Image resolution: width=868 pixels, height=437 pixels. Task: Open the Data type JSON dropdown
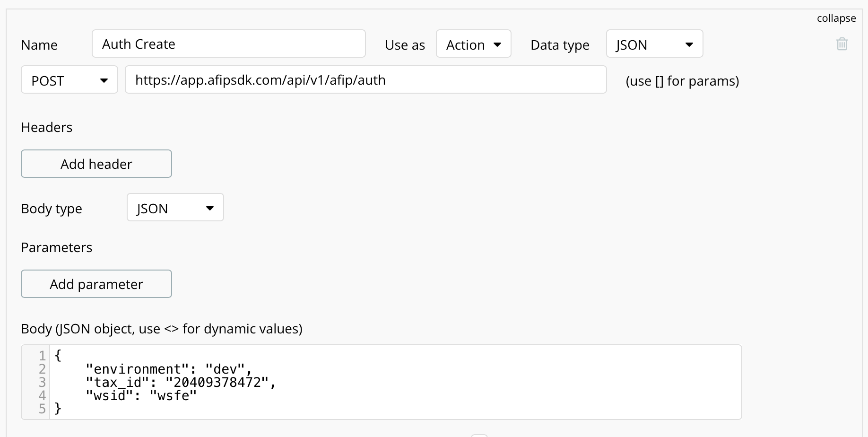[654, 44]
